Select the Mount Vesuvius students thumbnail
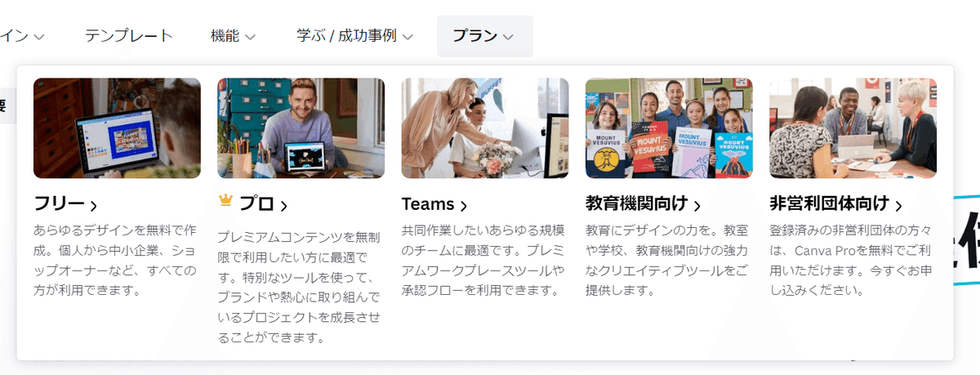Image resolution: width=980 pixels, height=375 pixels. click(x=669, y=128)
